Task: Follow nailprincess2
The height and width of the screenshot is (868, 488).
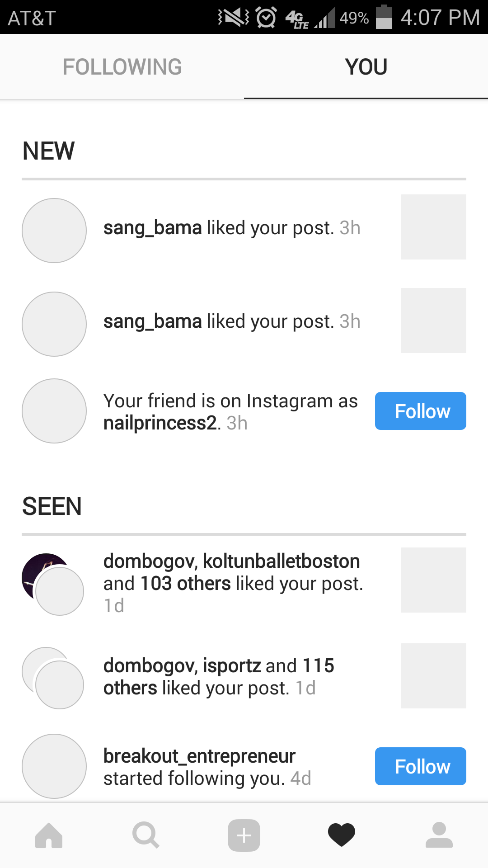Action: click(420, 411)
